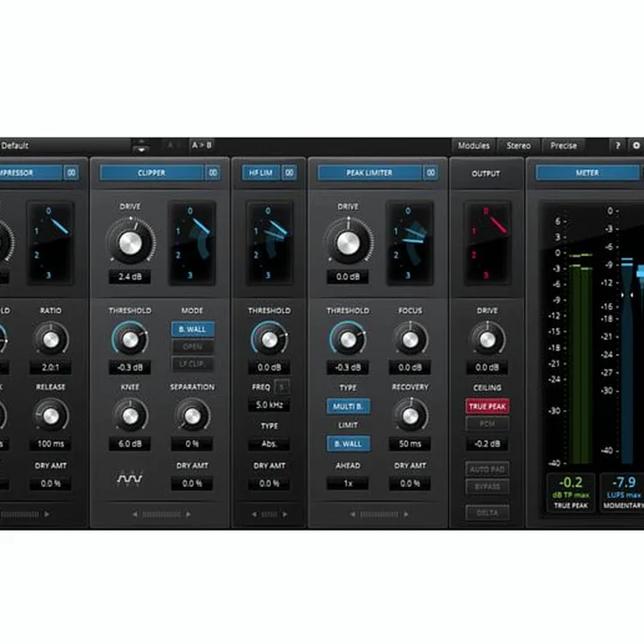Click HF LIM gain reduction meter

point(269,243)
